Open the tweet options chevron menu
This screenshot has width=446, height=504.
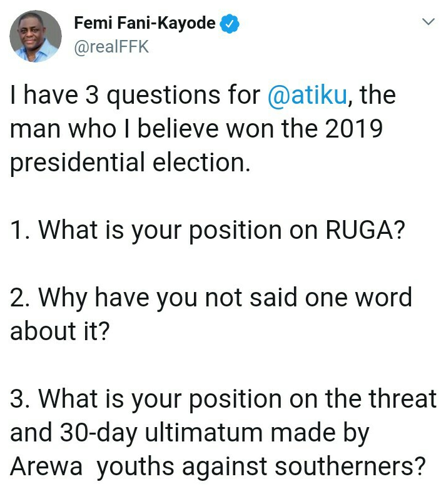pyautogui.click(x=428, y=23)
